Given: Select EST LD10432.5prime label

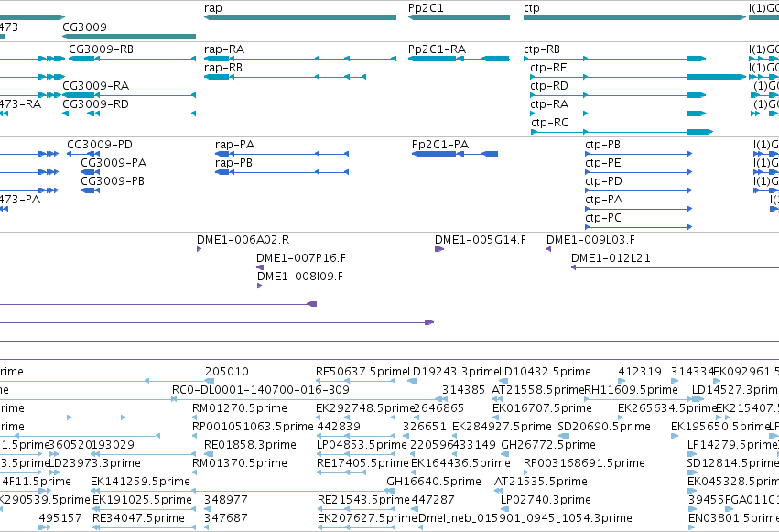Looking at the screenshot, I should (545, 372).
